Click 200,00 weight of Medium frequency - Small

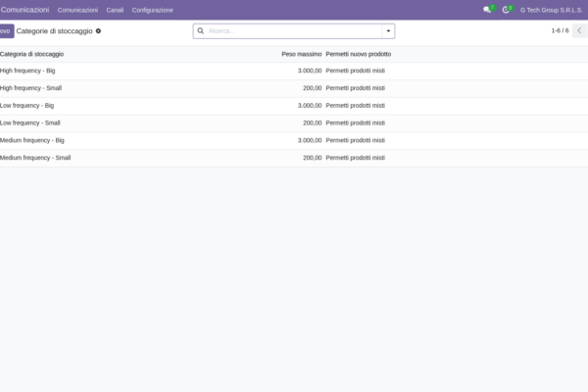click(313, 158)
